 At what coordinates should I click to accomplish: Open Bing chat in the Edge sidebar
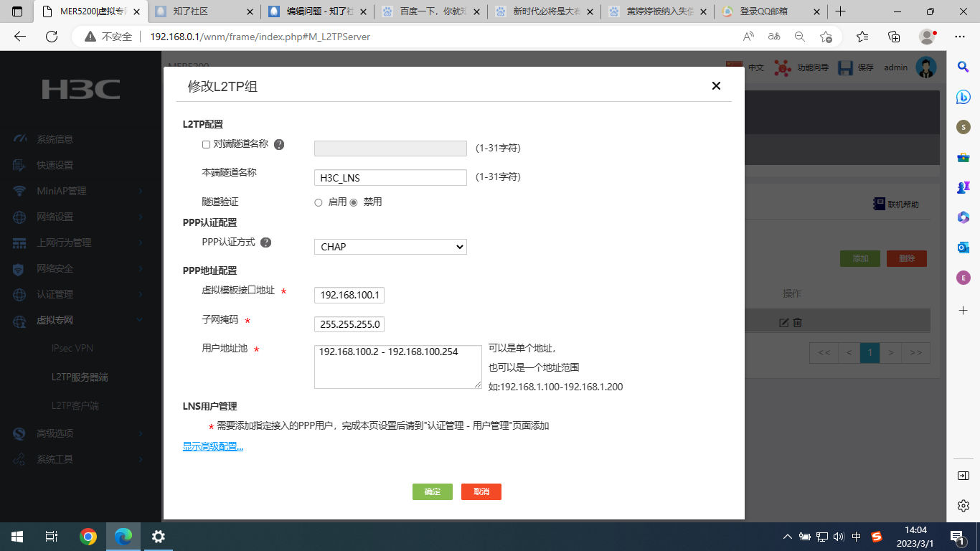(x=963, y=97)
